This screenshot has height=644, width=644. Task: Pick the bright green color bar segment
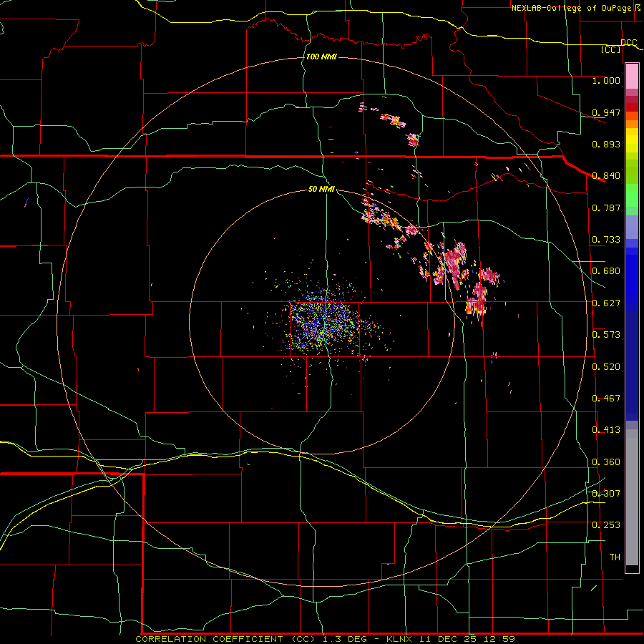coord(632,195)
